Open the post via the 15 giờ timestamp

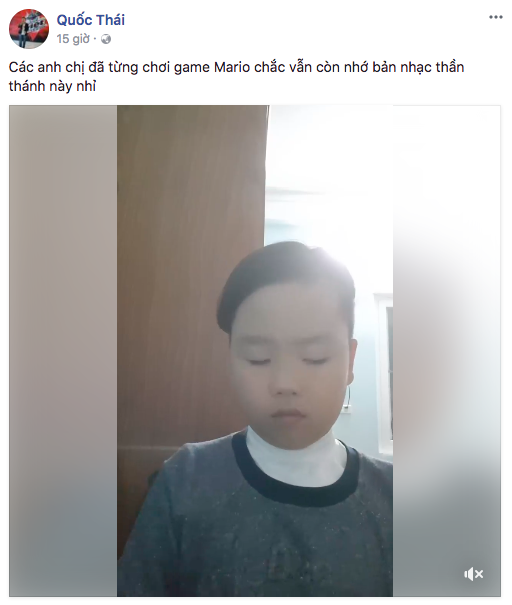pyautogui.click(x=73, y=39)
